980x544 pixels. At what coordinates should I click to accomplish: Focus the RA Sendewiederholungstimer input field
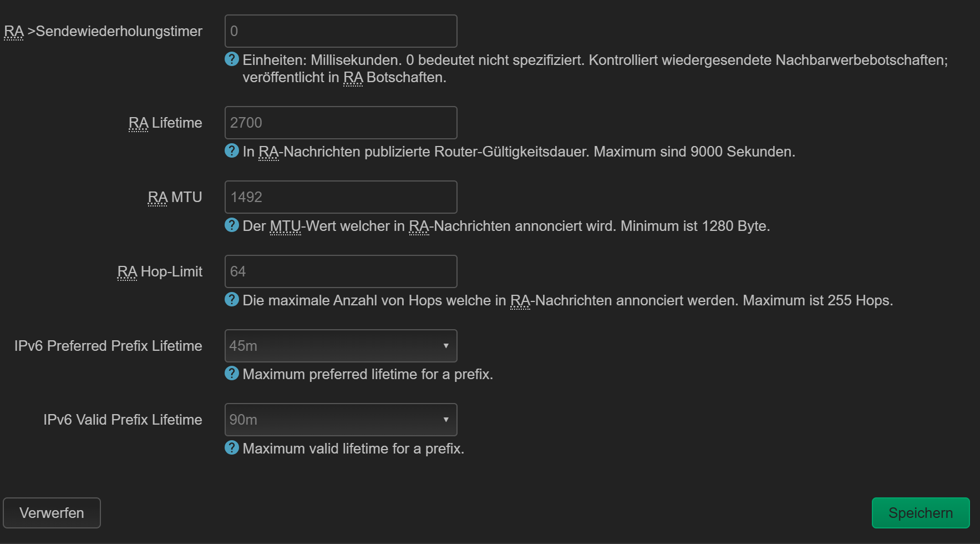point(341,31)
